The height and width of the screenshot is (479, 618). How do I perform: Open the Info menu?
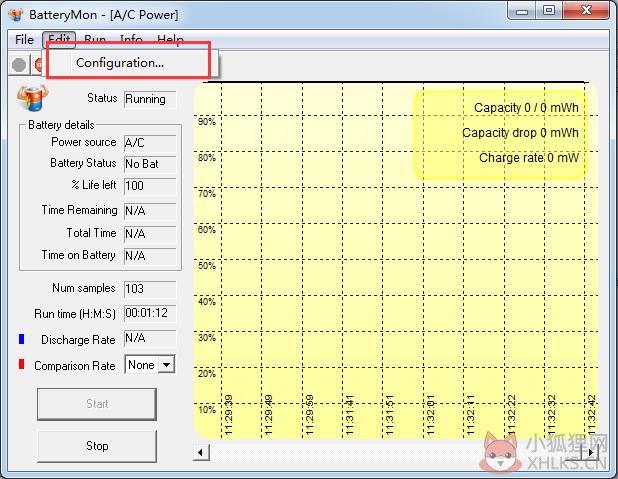coord(131,40)
